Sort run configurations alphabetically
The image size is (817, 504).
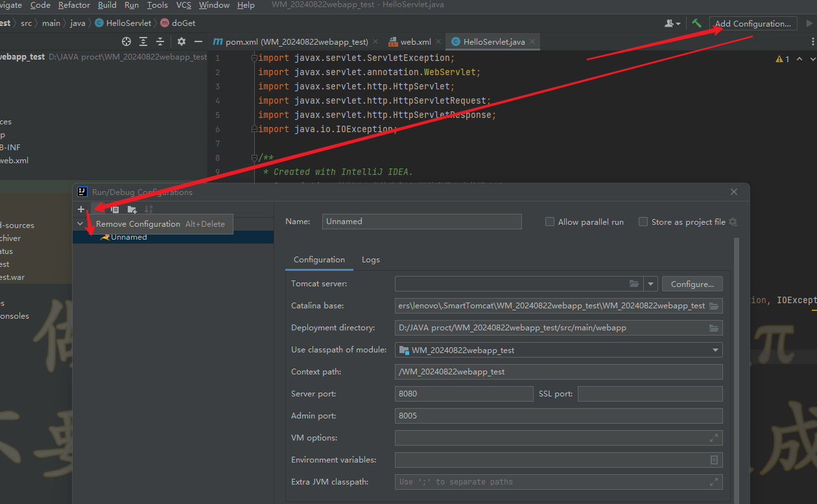tap(148, 209)
